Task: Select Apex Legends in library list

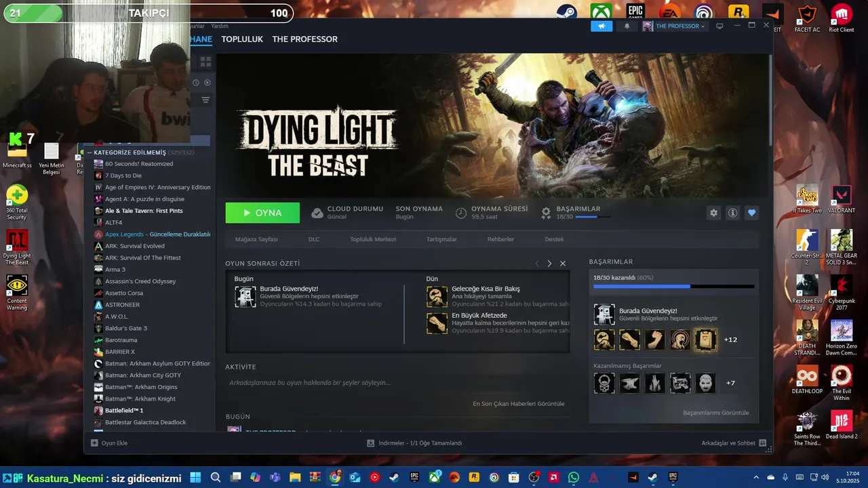Action: click(152, 235)
